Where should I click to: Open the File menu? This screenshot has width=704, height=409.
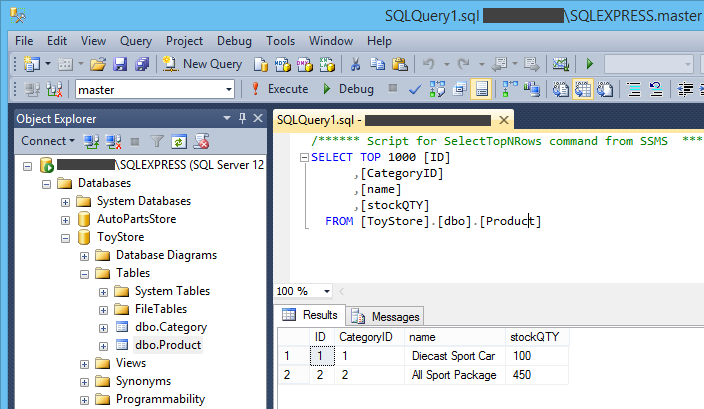click(x=24, y=41)
